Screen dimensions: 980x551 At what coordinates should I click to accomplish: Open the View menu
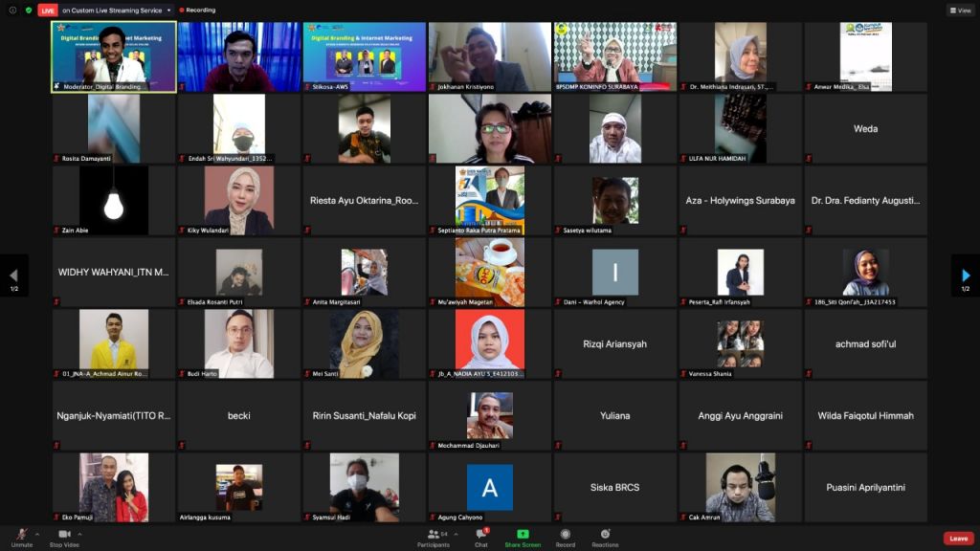[960, 10]
